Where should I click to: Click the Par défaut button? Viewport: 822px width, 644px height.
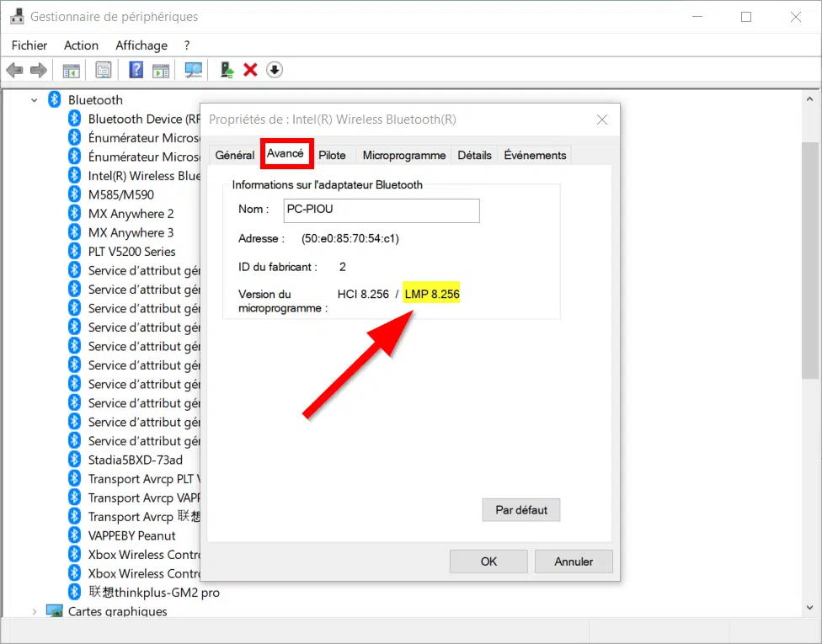coord(521,510)
